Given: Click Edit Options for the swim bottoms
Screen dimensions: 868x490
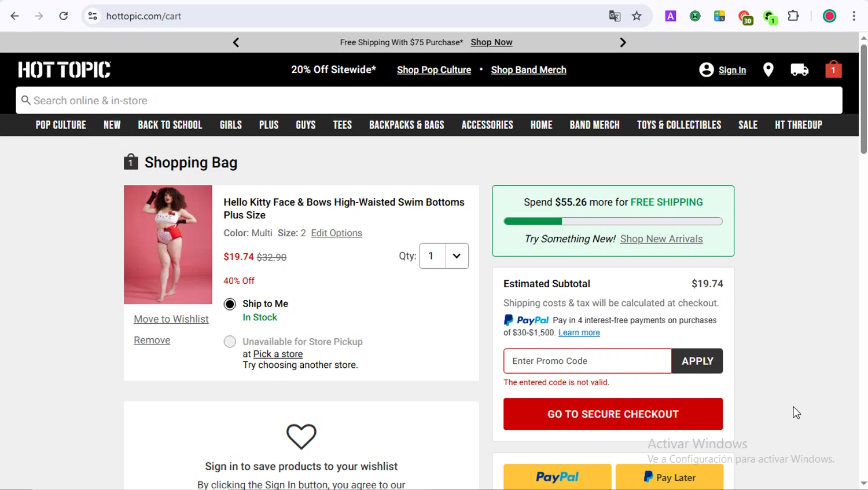Looking at the screenshot, I should coord(336,233).
